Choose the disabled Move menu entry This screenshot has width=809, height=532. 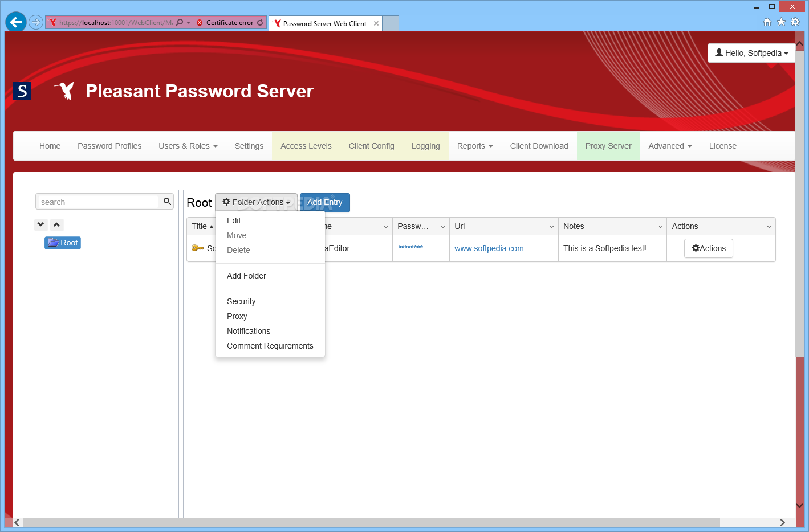(x=237, y=235)
